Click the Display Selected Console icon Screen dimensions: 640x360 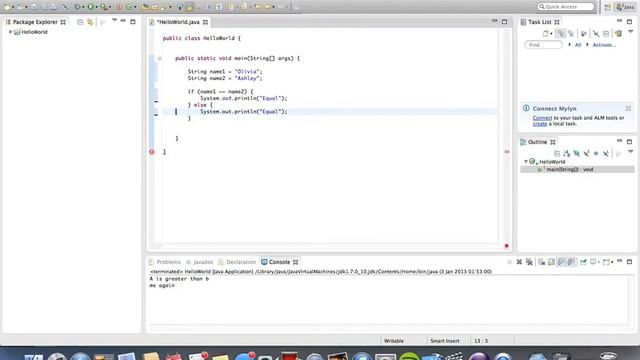[593, 262]
